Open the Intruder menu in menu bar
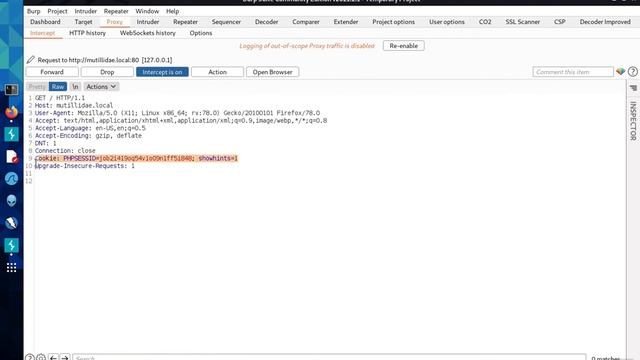This screenshot has height=360, width=640. [x=86, y=11]
